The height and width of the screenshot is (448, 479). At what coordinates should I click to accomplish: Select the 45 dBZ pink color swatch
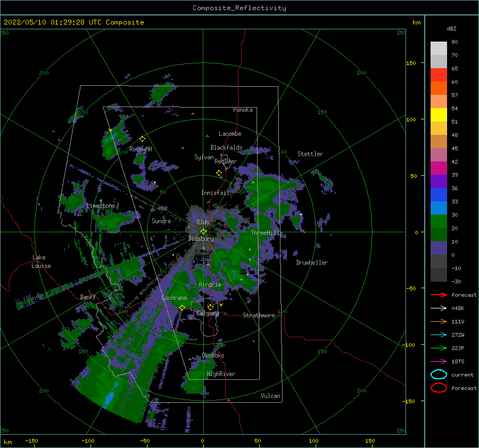(439, 154)
